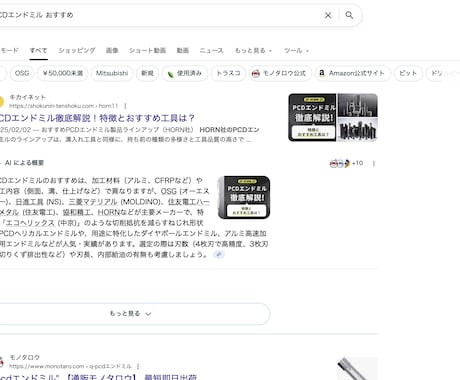Click the OSG link in AI overview

[168, 191]
